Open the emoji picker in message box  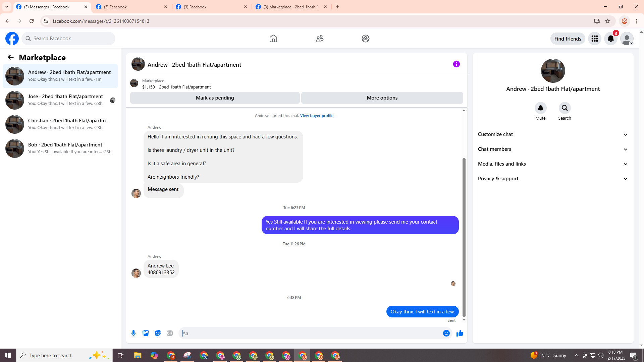point(446,333)
